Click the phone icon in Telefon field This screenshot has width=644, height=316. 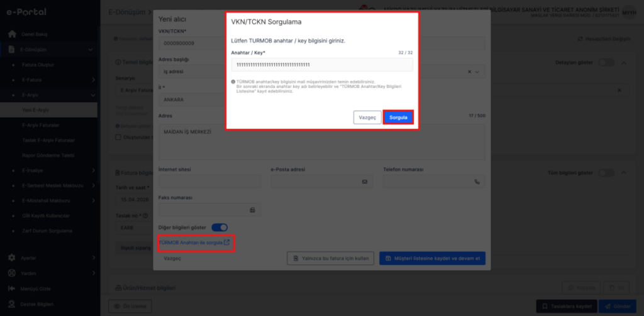point(477,182)
